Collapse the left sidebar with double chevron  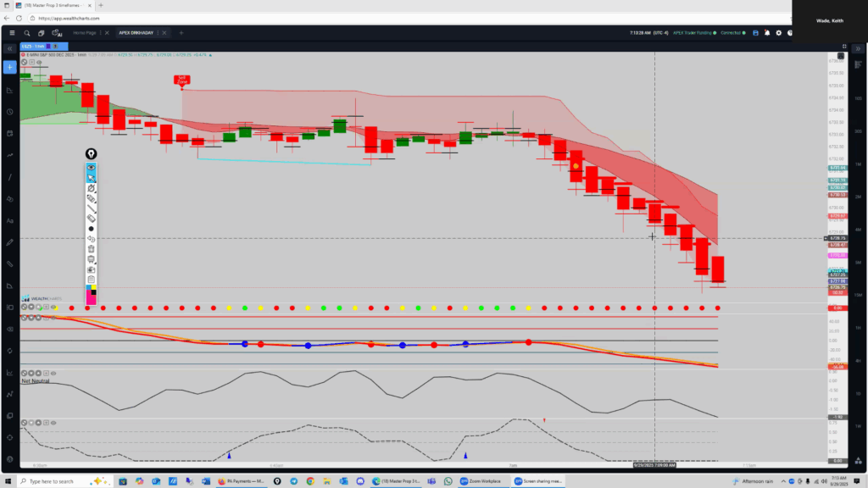[x=9, y=49]
